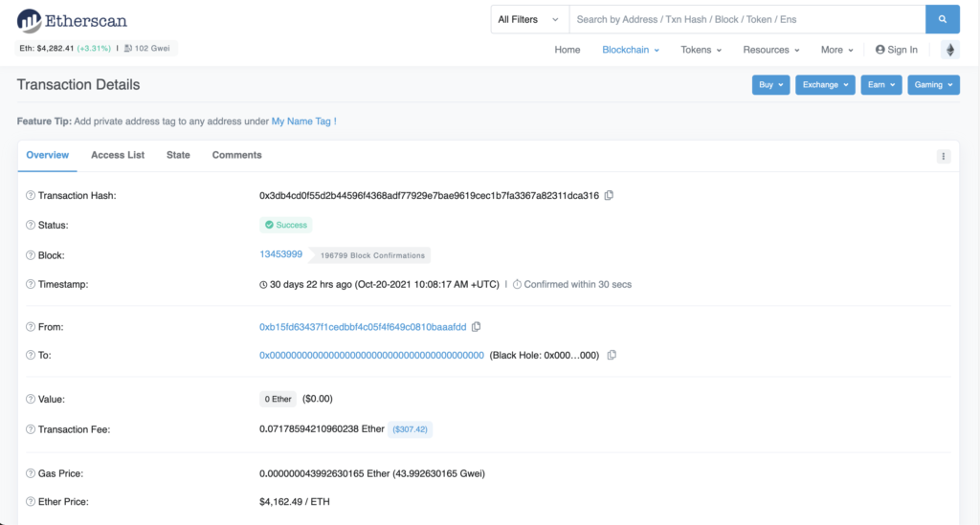
Task: Copy the transaction hash to clipboard
Action: [609, 195]
